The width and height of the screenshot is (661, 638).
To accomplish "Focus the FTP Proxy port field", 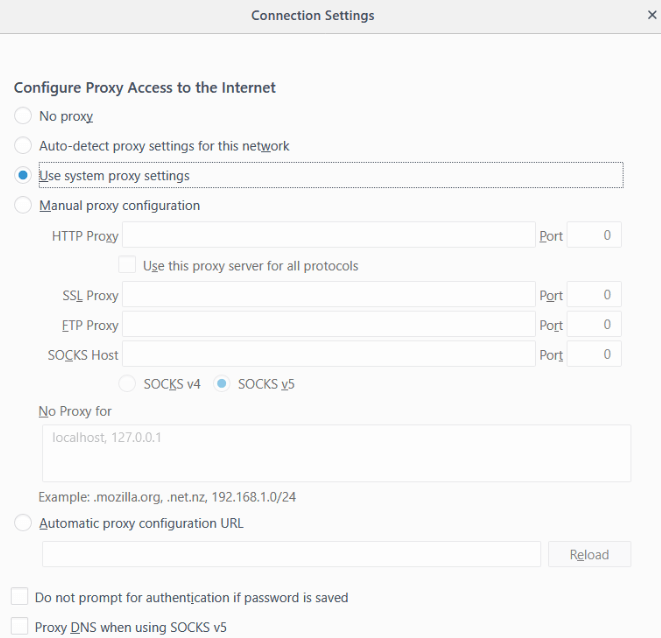I will (x=594, y=325).
